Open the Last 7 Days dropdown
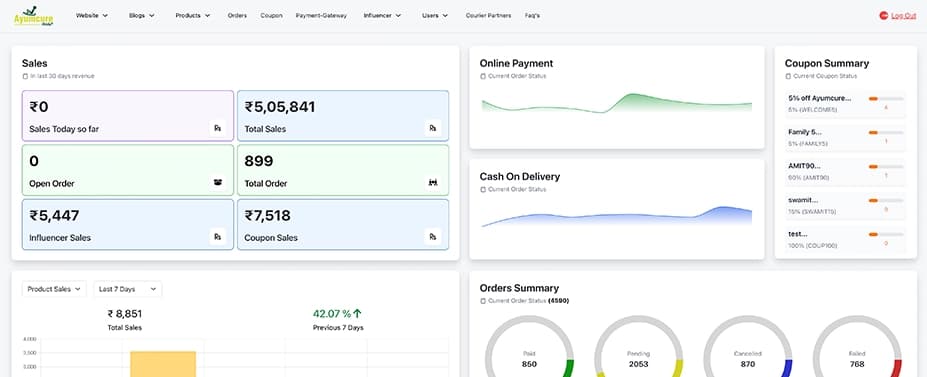 [x=128, y=289]
